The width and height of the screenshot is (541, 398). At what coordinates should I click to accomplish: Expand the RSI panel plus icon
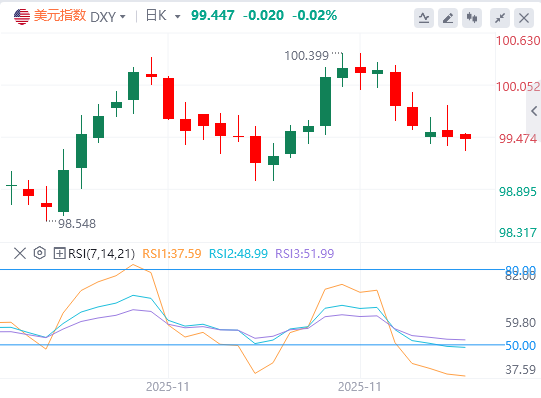(59, 253)
